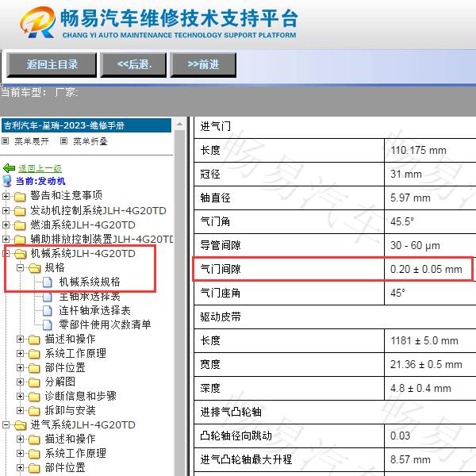Click the 连杆轴承选择表 document icon

pyautogui.click(x=47, y=310)
